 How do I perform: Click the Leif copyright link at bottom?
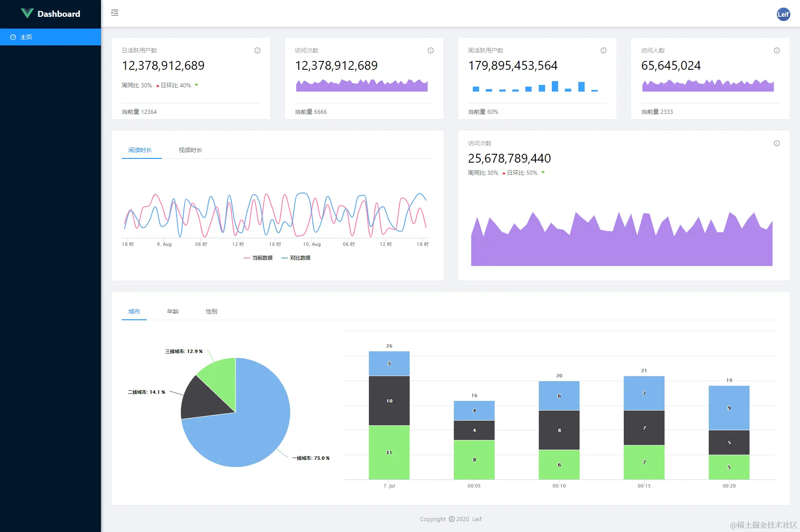coord(477,519)
